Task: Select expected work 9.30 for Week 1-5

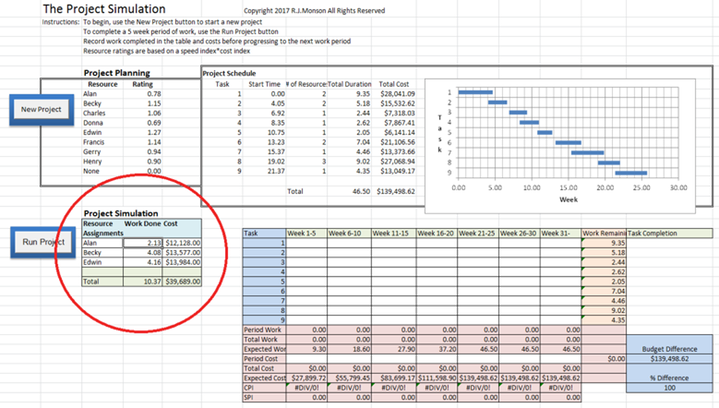Action: (x=306, y=349)
